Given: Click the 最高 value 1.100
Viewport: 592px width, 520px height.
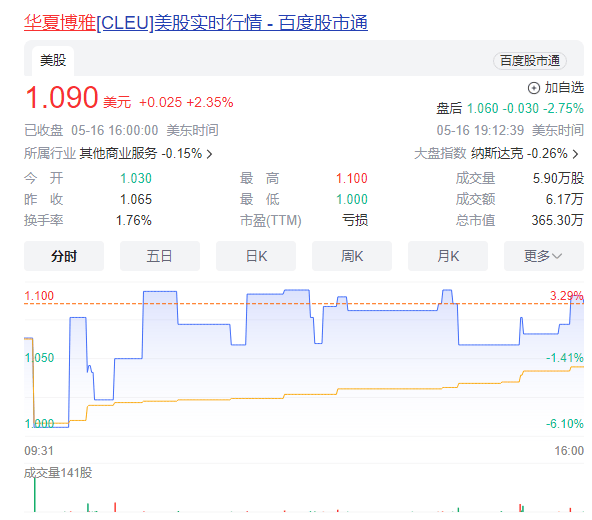Looking at the screenshot, I should point(352,178).
